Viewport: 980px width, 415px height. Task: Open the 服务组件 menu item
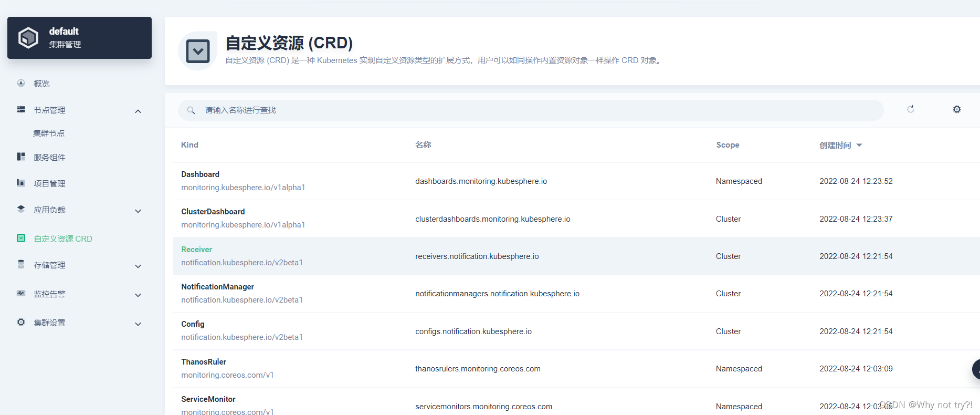49,157
